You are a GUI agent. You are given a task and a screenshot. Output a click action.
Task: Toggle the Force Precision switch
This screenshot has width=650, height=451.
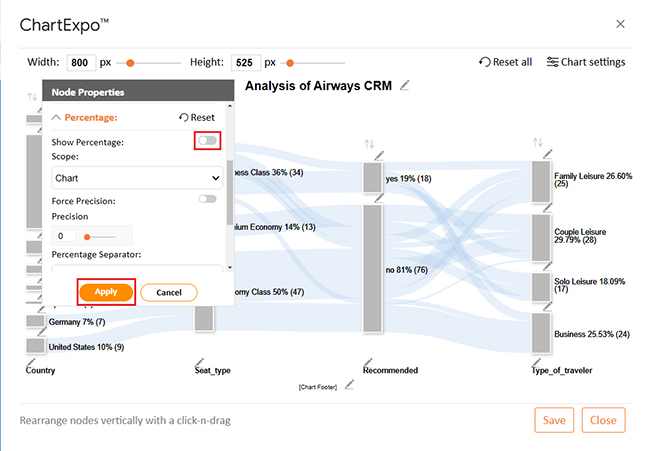[207, 199]
